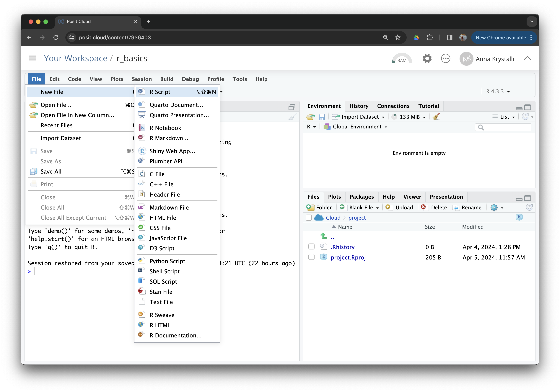Choose Quarto Document... menu item
The height and width of the screenshot is (392, 560).
pos(177,105)
